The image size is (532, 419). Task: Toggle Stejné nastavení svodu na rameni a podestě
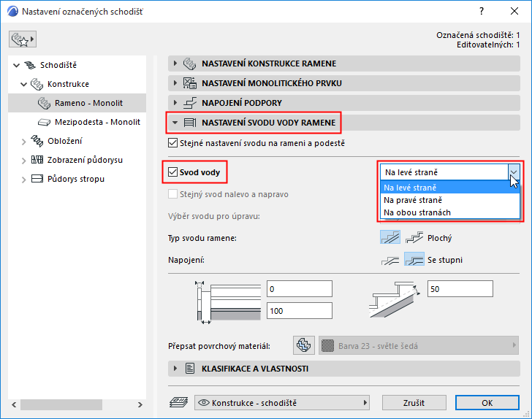coord(172,143)
